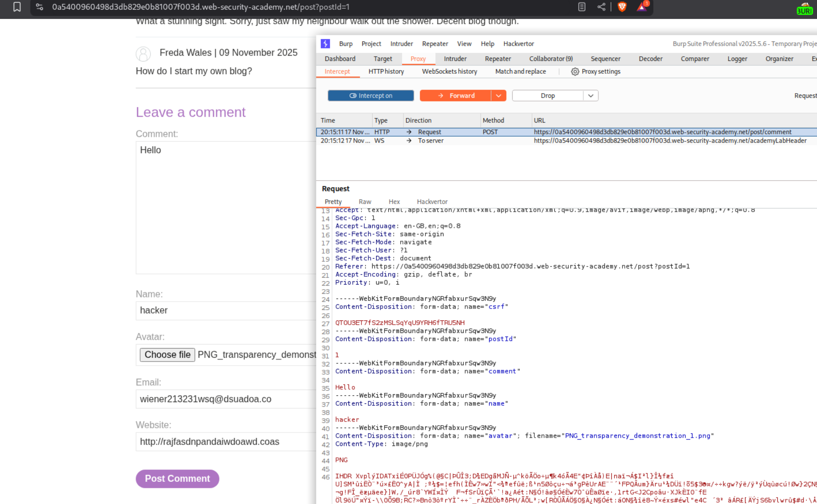Open Proxy settings gear icon

pyautogui.click(x=575, y=71)
